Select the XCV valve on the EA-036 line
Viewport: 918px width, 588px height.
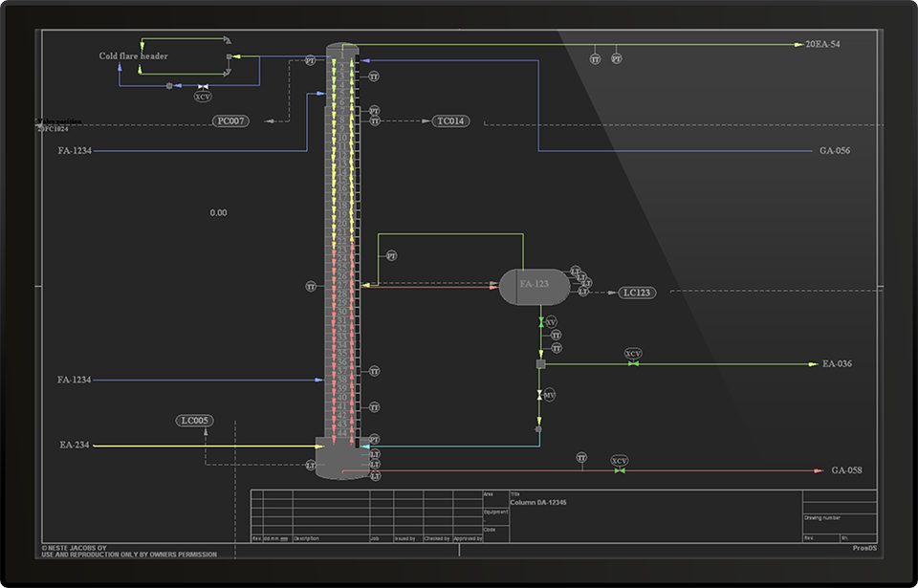tap(633, 363)
